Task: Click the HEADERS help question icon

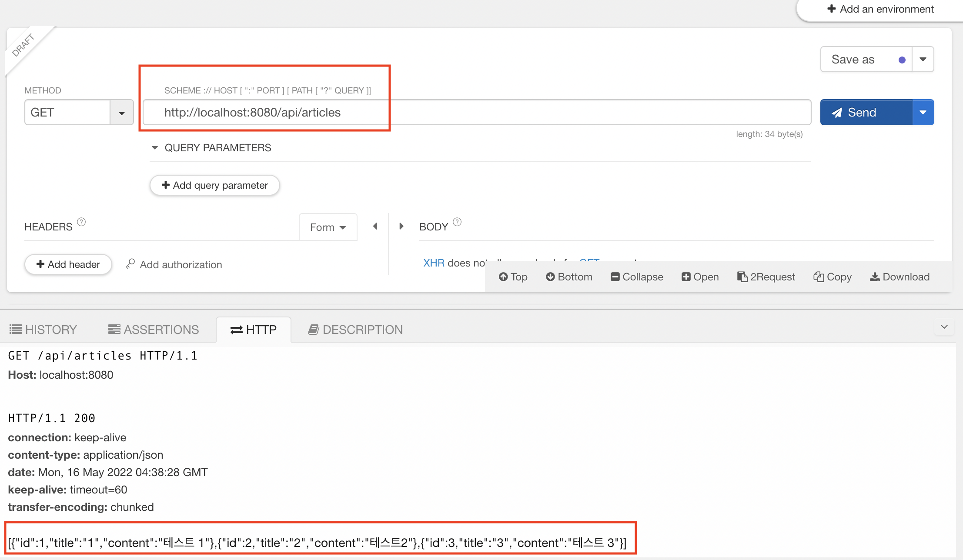Action: pyautogui.click(x=81, y=222)
